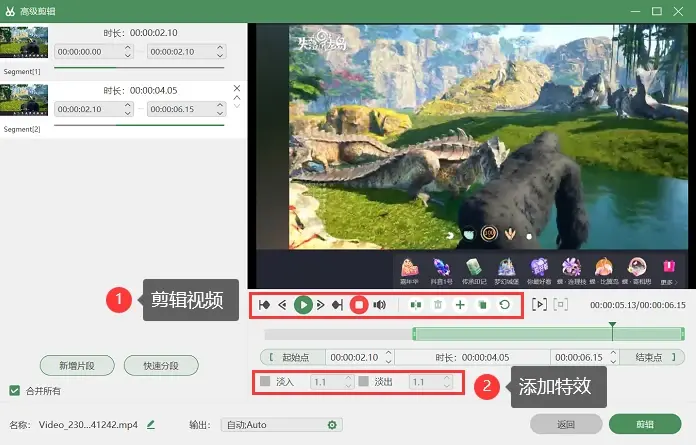Open output settings with the gear icon
This screenshot has height=445, width=696.
[x=332, y=425]
